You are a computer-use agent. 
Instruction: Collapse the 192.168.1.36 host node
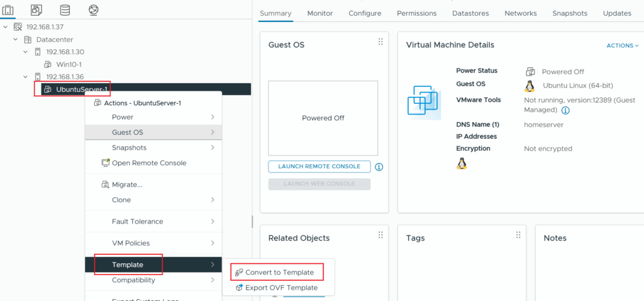click(25, 76)
